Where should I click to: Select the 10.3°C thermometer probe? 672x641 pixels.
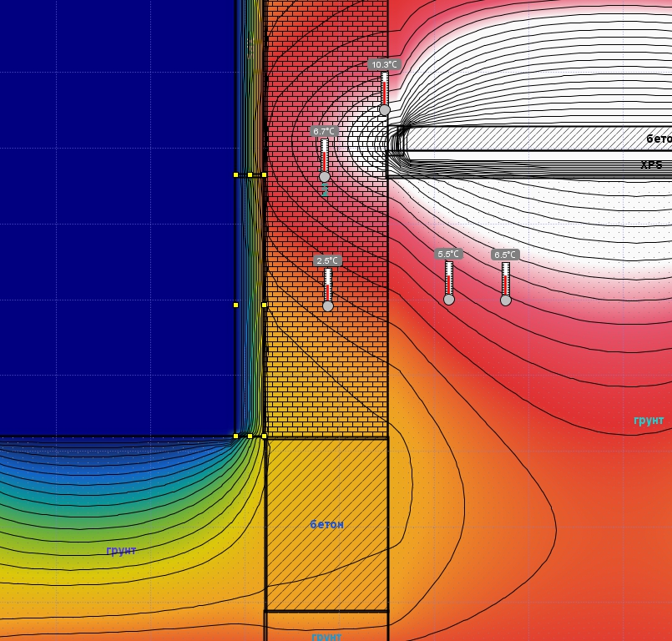click(385, 88)
